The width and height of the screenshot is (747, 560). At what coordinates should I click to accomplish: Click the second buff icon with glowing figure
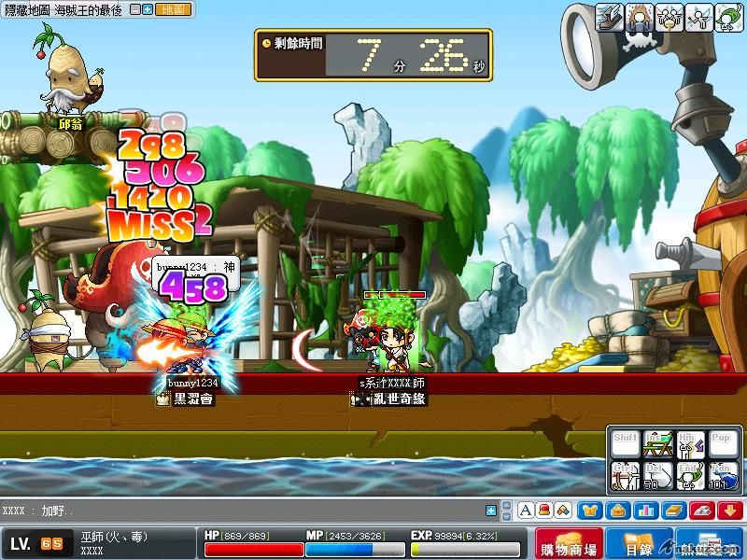coord(640,17)
